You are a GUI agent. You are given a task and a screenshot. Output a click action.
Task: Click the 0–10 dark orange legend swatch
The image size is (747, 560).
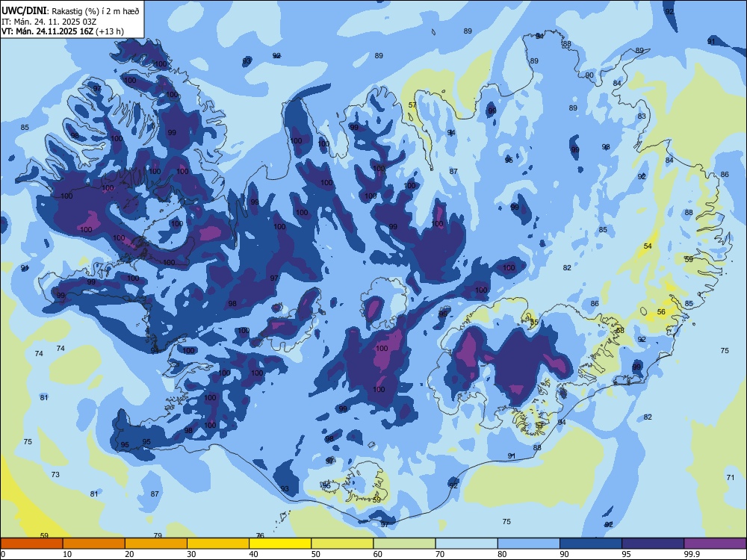click(31, 544)
